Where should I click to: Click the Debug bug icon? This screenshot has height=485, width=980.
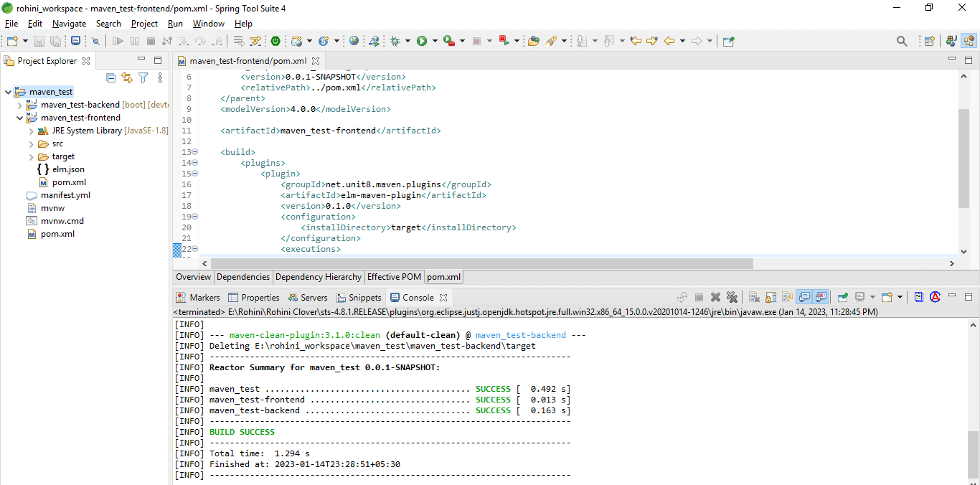tap(395, 41)
